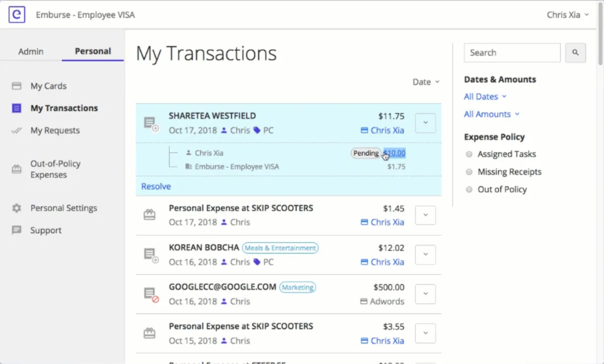This screenshot has width=604, height=364.
Task: Select the Out of Policy radio option
Action: 469,189
